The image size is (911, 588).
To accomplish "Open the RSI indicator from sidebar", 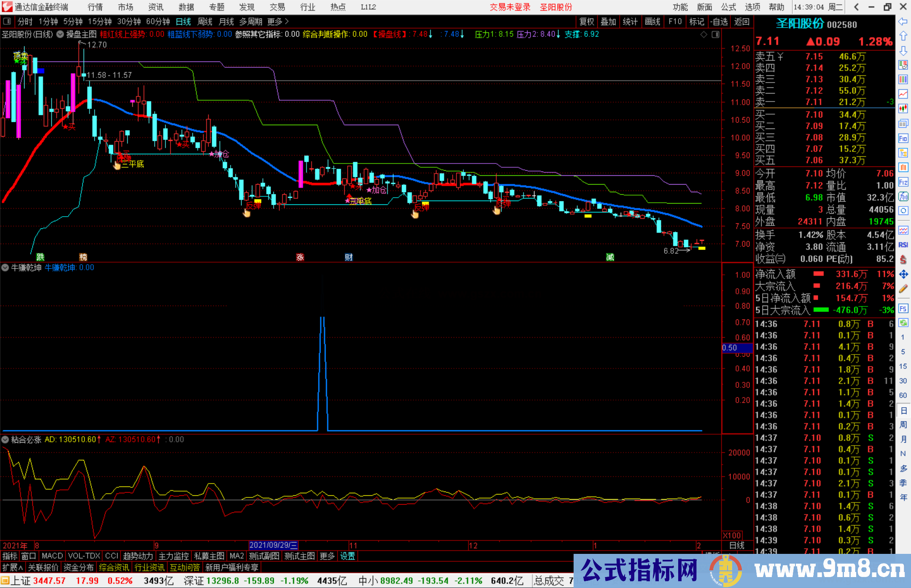I will point(903,245).
